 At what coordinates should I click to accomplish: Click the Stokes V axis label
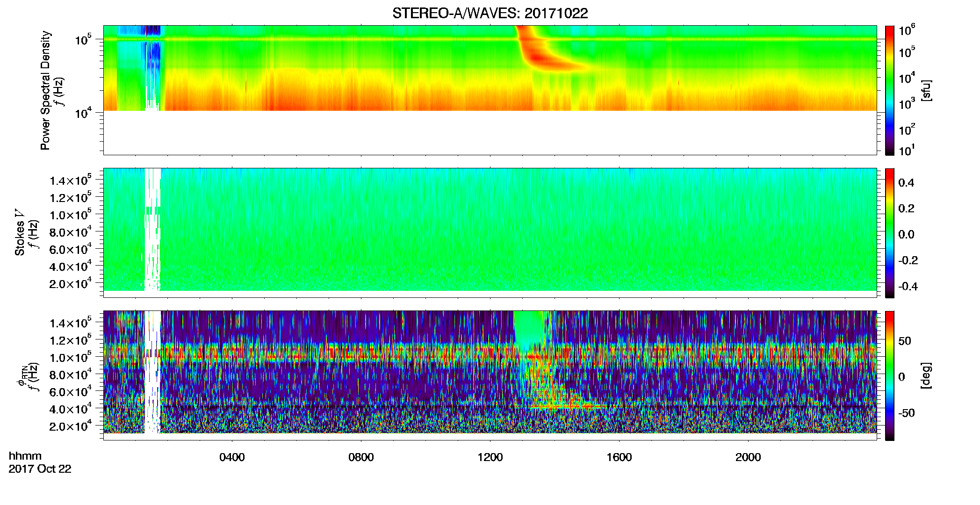click(x=20, y=233)
